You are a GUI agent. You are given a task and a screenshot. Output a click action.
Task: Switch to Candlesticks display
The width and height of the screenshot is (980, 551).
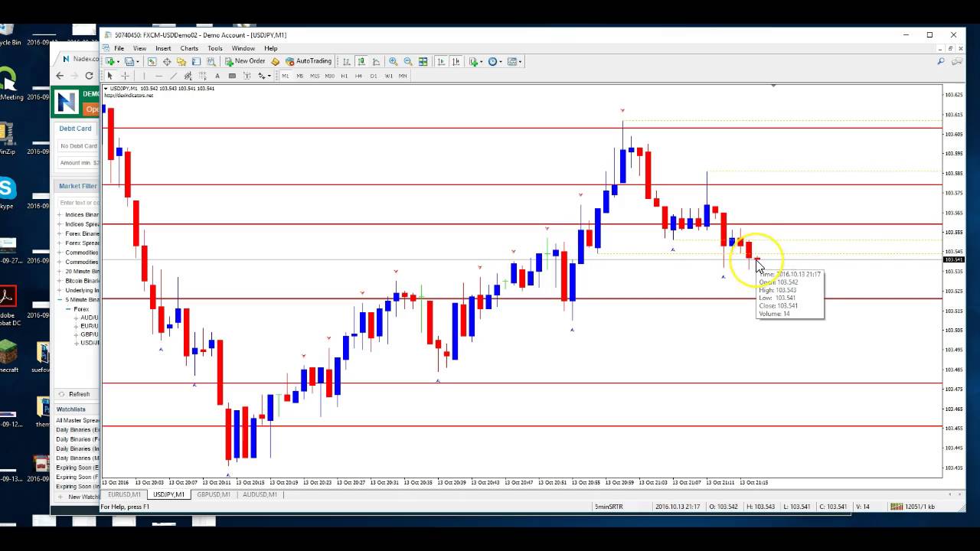pyautogui.click(x=361, y=61)
